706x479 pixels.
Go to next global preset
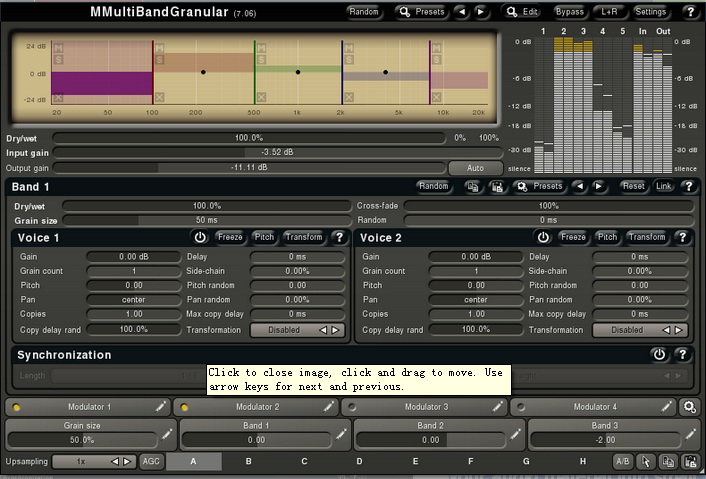coord(481,12)
